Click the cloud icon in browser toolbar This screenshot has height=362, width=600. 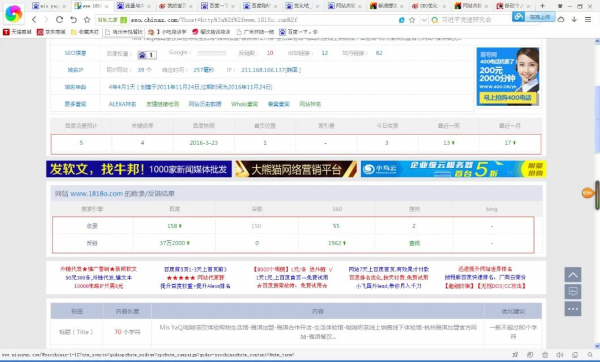pos(561,20)
